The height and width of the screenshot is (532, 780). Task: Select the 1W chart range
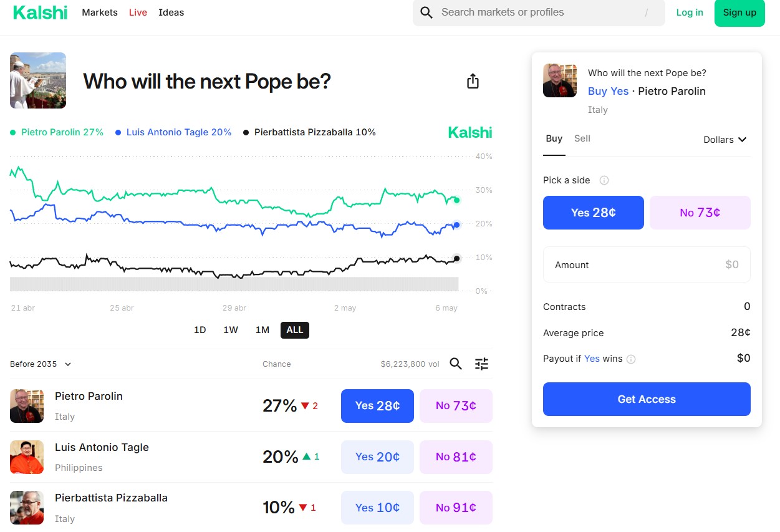(231, 330)
